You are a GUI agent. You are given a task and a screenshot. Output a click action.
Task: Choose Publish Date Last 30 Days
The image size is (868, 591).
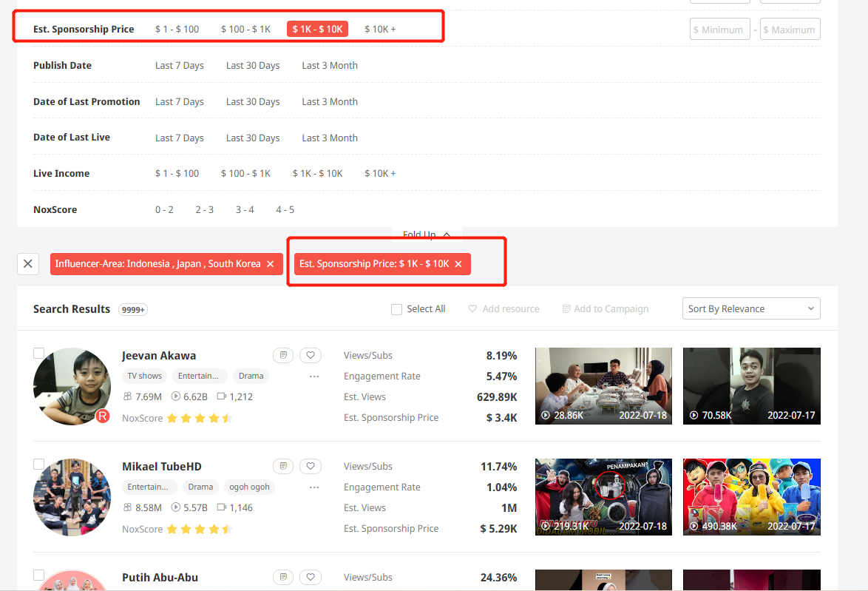pos(253,65)
